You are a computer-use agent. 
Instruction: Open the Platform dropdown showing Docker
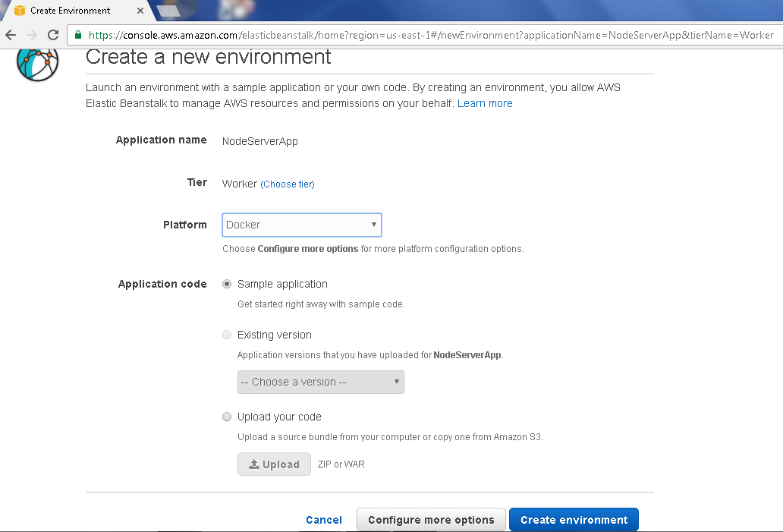pos(302,225)
